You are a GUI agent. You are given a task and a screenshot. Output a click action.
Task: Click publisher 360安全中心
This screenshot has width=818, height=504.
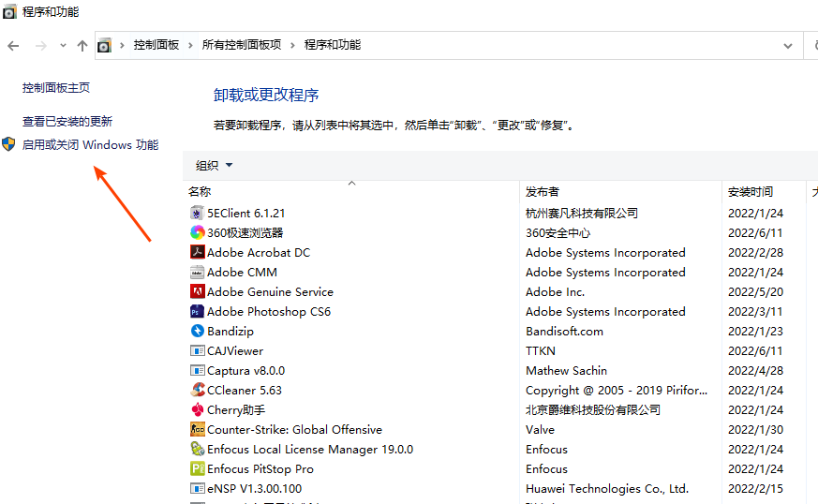point(558,232)
